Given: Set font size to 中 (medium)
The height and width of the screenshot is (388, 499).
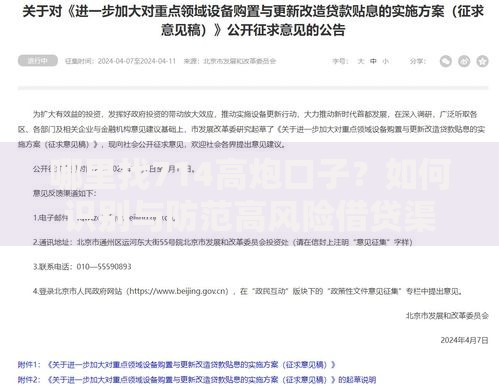Looking at the screenshot, I should click(x=373, y=61).
